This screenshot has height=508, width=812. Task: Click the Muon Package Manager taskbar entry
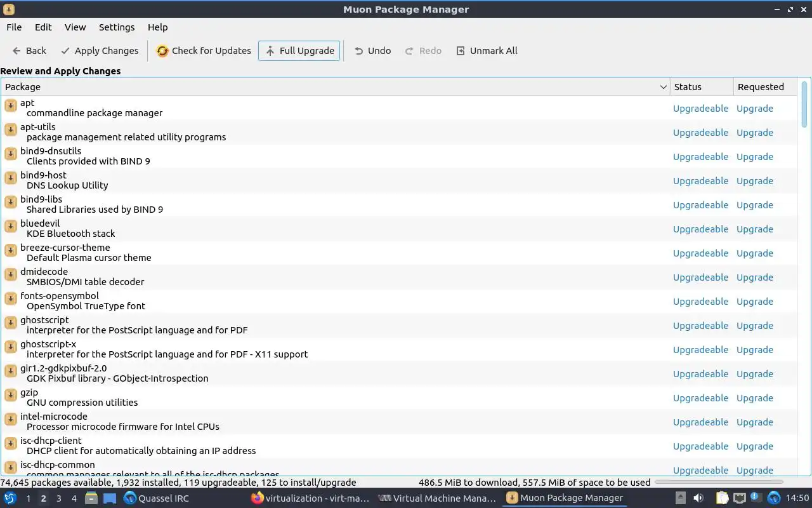(565, 498)
